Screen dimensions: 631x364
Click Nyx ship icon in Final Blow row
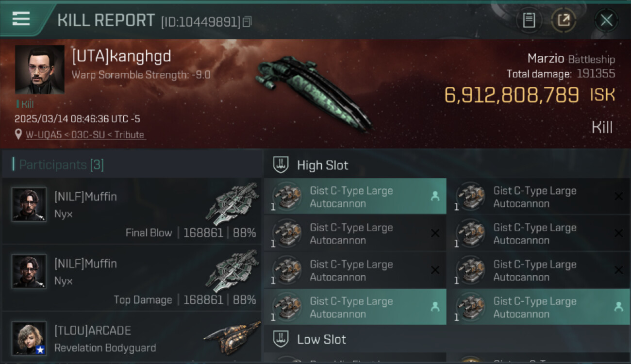tap(232, 204)
